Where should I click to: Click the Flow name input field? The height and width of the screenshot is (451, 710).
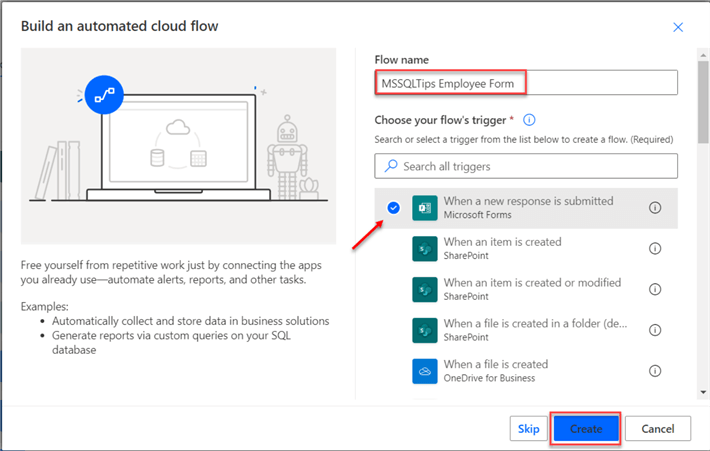click(x=526, y=82)
